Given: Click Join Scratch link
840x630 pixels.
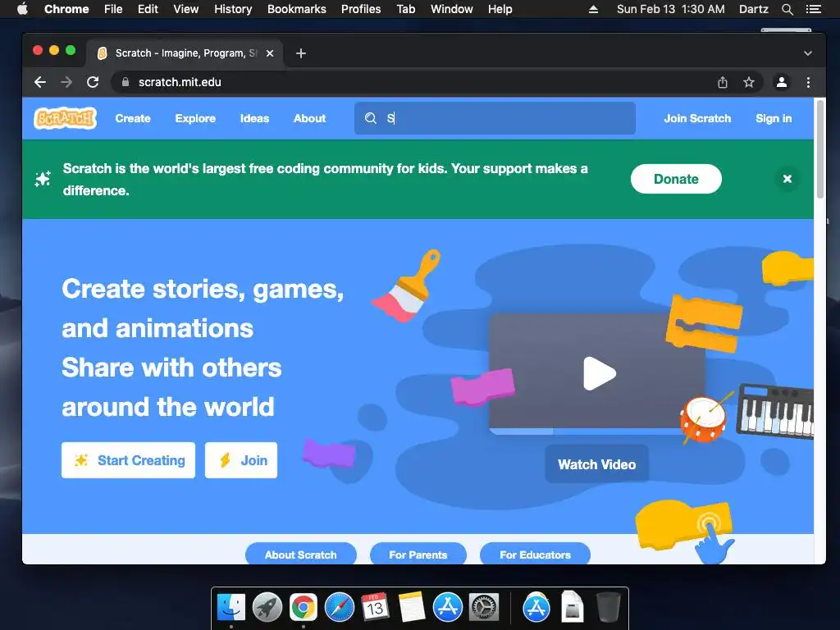Looking at the screenshot, I should (697, 118).
